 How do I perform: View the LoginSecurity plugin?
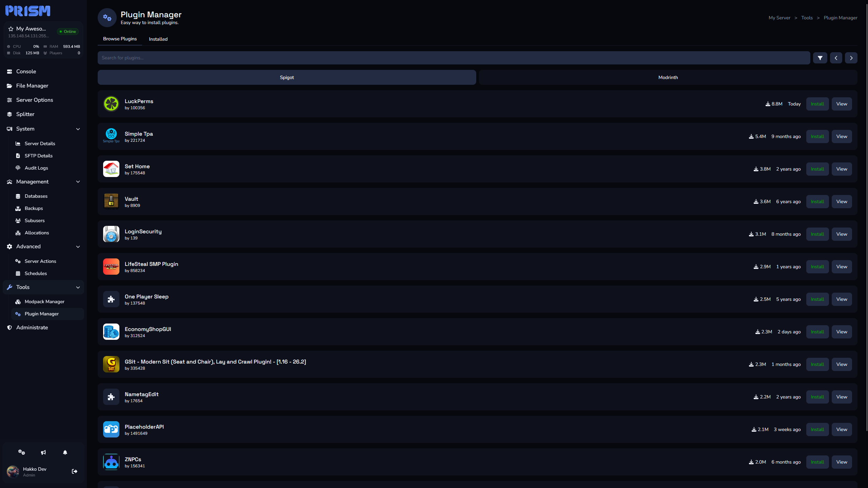pyautogui.click(x=842, y=234)
